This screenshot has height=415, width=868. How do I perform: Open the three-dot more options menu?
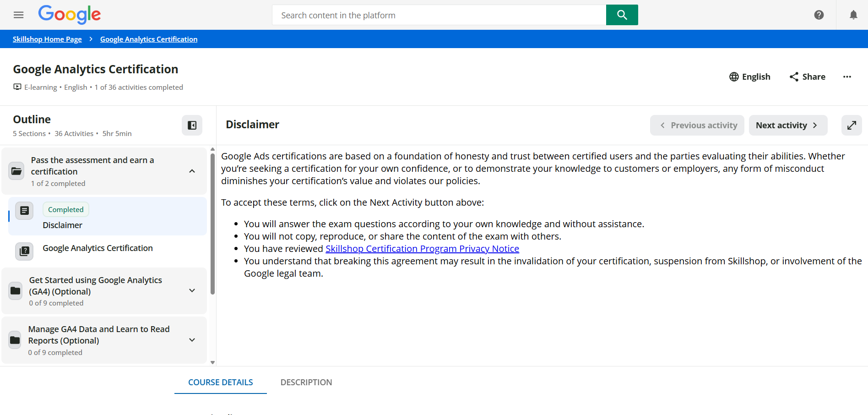pos(847,77)
